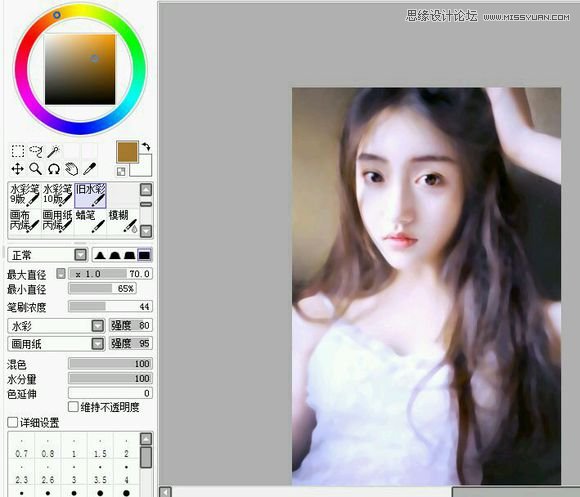Click the 笔刷浓度 slider showing 44
Viewport: 580px width, 497px height.
pos(111,306)
